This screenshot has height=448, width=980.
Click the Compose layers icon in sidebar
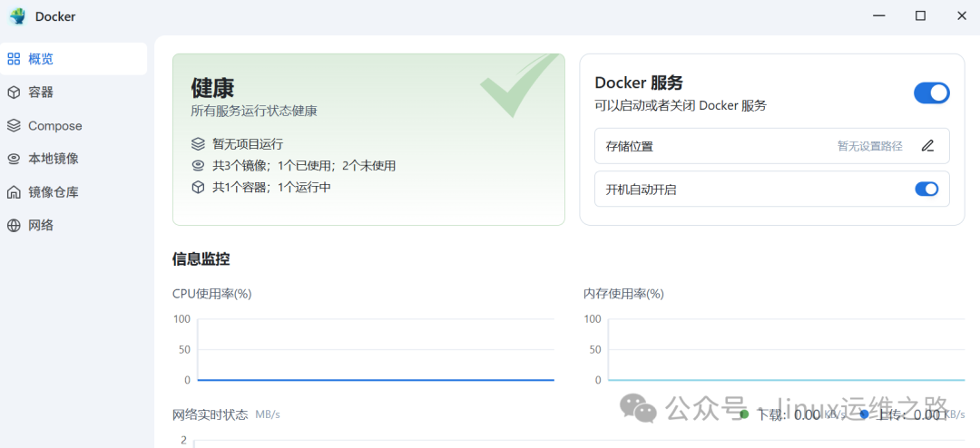click(x=14, y=125)
